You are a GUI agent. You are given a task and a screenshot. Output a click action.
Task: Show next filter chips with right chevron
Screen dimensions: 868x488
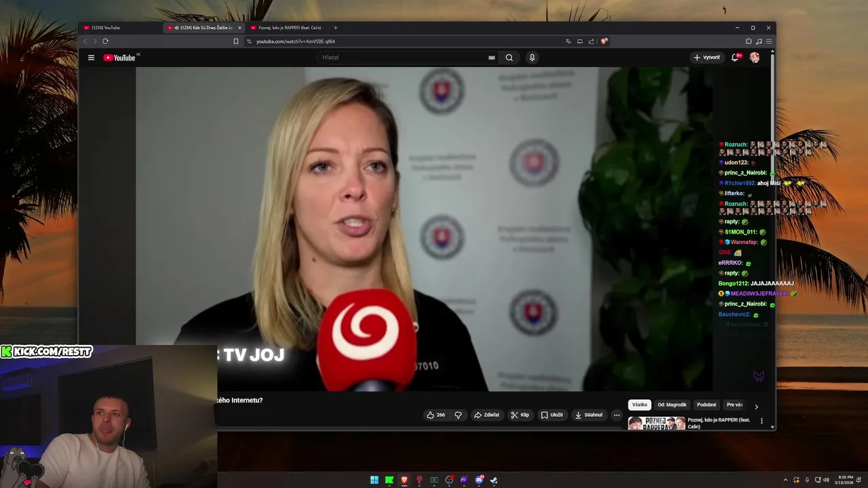tap(756, 407)
